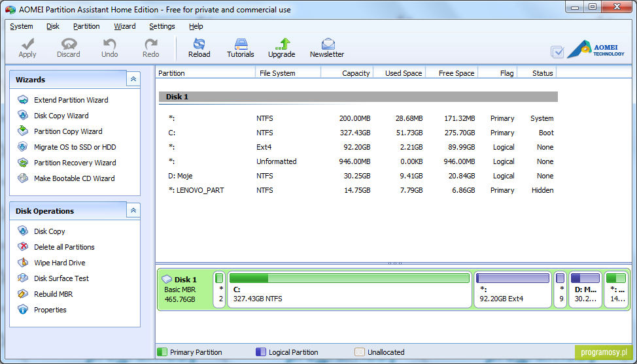Click the Disk Surface Test icon

click(x=23, y=278)
